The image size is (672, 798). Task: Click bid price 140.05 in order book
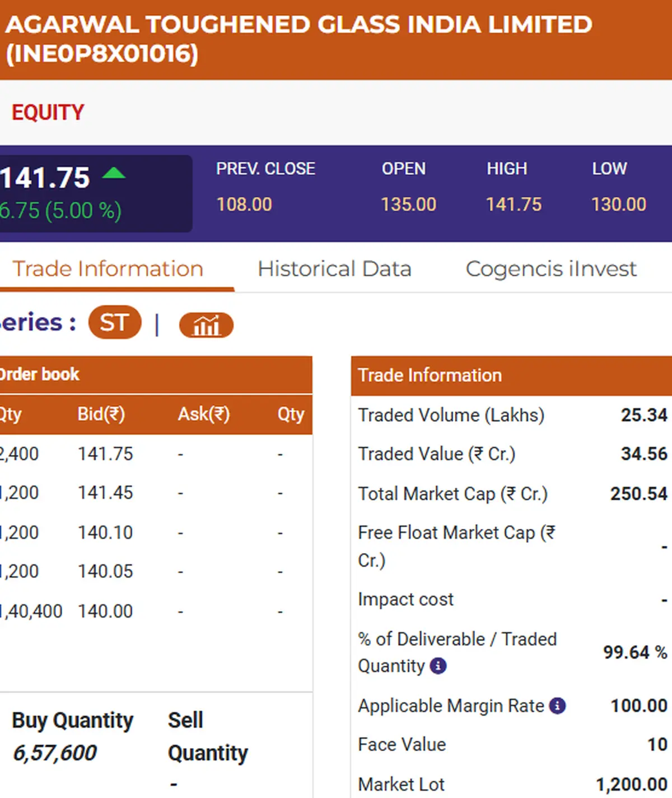pyautogui.click(x=105, y=572)
